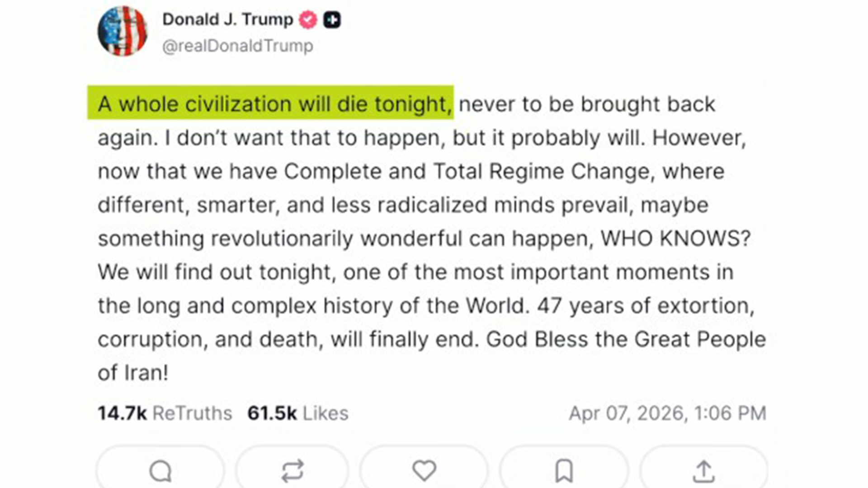Select the ReTruth repeat-arrows icon
This screenshot has width=868, height=488.
pyautogui.click(x=292, y=472)
